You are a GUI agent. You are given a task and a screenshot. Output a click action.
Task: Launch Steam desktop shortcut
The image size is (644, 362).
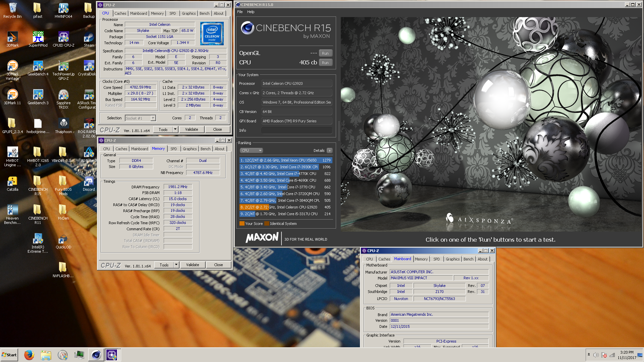pyautogui.click(x=89, y=39)
